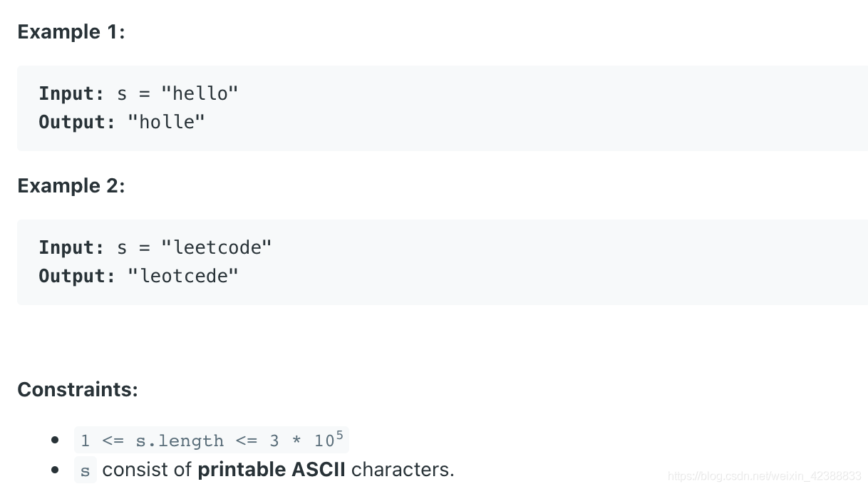The width and height of the screenshot is (868, 489).
Task: Click the "Example 2:" heading
Action: coord(71,186)
